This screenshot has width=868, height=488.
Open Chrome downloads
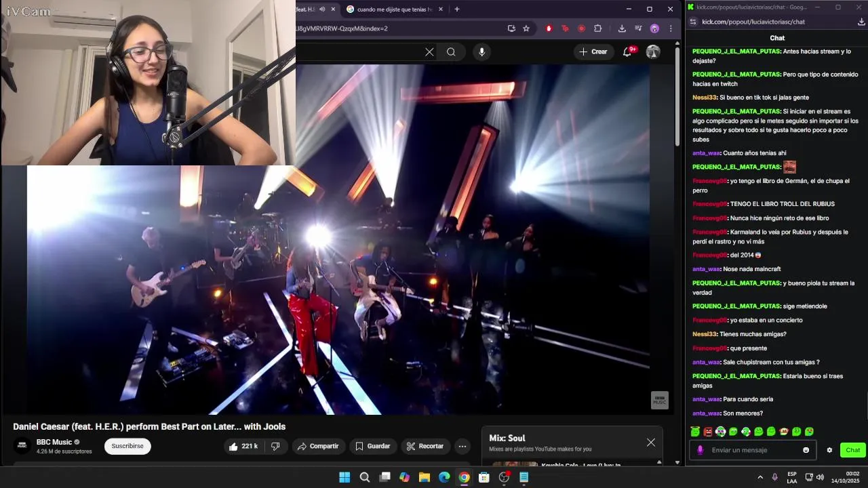pyautogui.click(x=622, y=28)
